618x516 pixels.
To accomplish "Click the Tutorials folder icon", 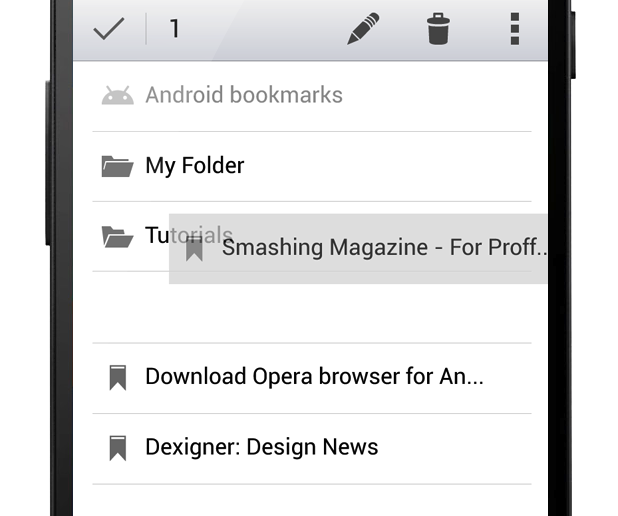I will (x=117, y=237).
